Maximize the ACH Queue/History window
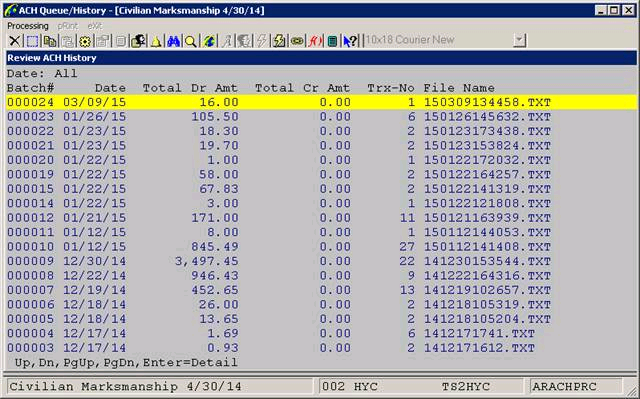The image size is (640, 399). 614,10
